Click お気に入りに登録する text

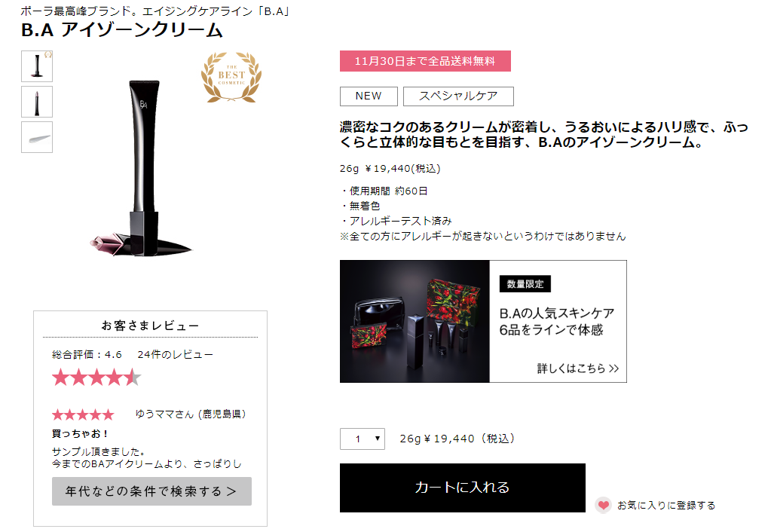[x=666, y=506]
